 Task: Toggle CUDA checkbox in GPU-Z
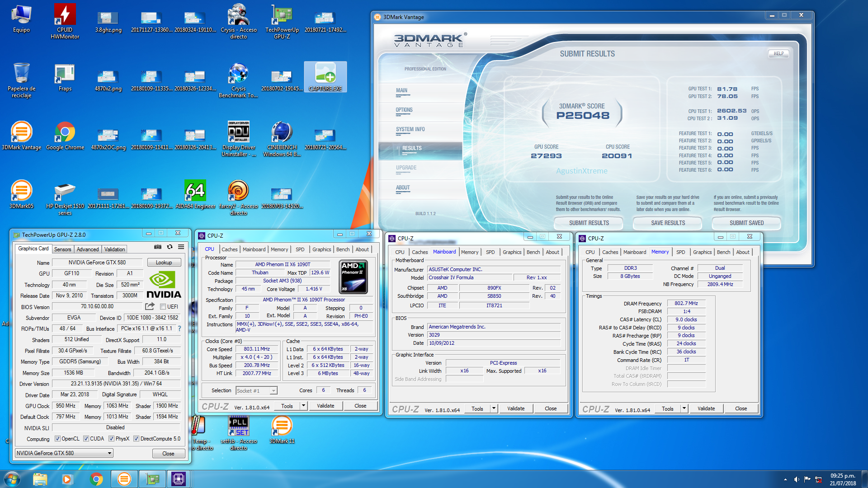coord(86,439)
